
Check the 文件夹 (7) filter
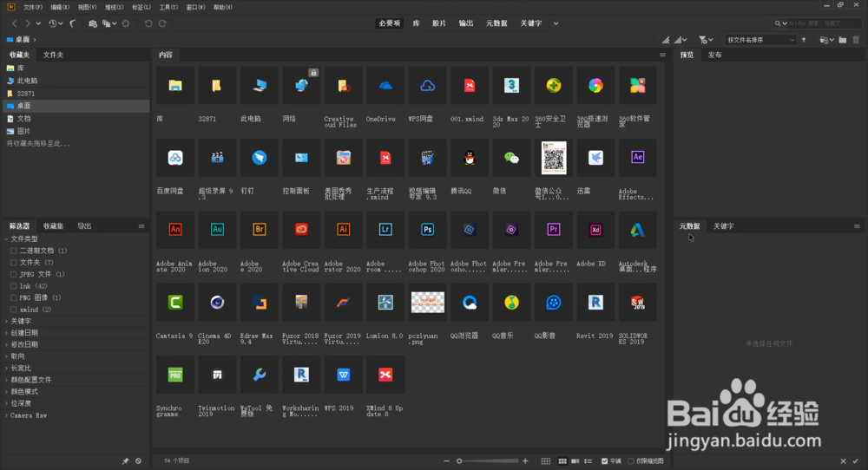13,263
